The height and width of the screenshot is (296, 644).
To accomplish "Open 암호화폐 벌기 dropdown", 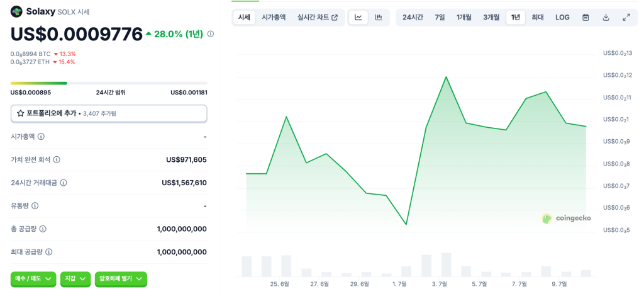I will [121, 279].
